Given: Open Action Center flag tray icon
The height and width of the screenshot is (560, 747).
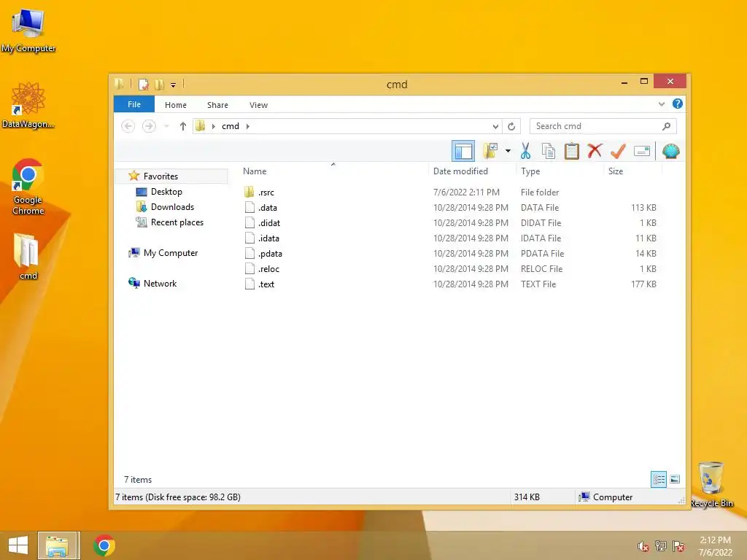Looking at the screenshot, I should [678, 546].
